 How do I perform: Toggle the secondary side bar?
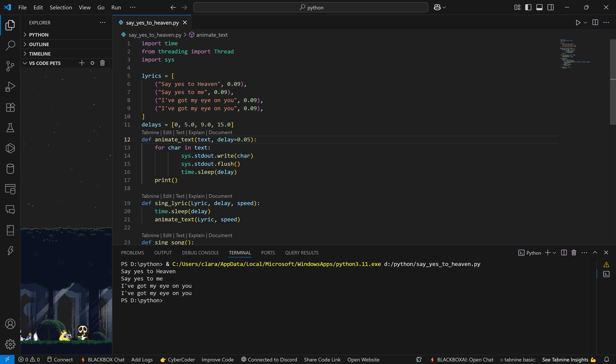pyautogui.click(x=551, y=7)
